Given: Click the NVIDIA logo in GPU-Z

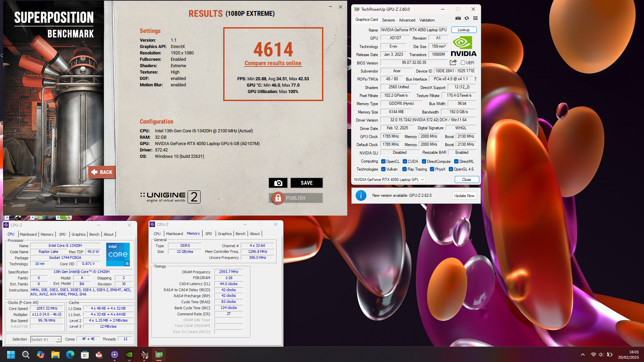Looking at the screenshot, I should coord(464,46).
